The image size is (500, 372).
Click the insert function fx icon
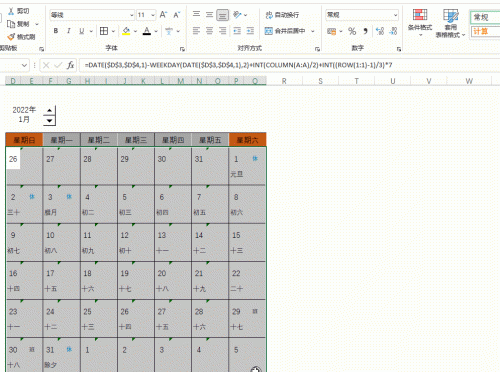pyautogui.click(x=70, y=65)
